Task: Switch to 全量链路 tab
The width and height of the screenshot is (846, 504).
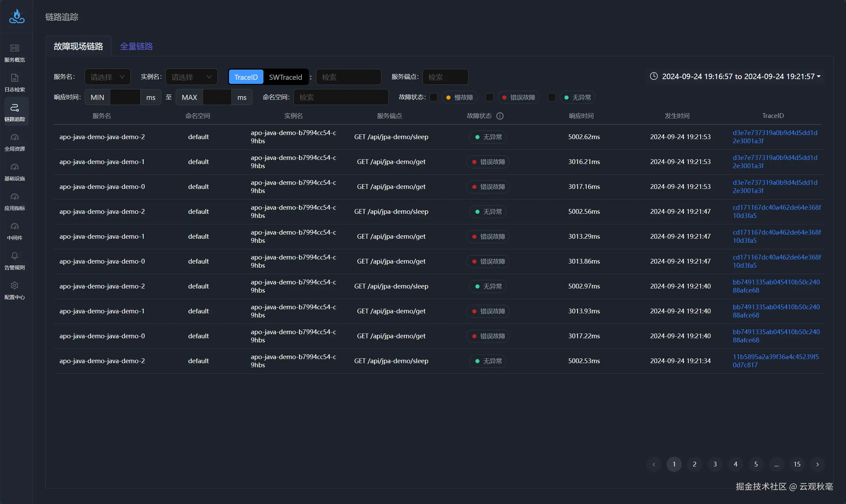Action: [136, 46]
